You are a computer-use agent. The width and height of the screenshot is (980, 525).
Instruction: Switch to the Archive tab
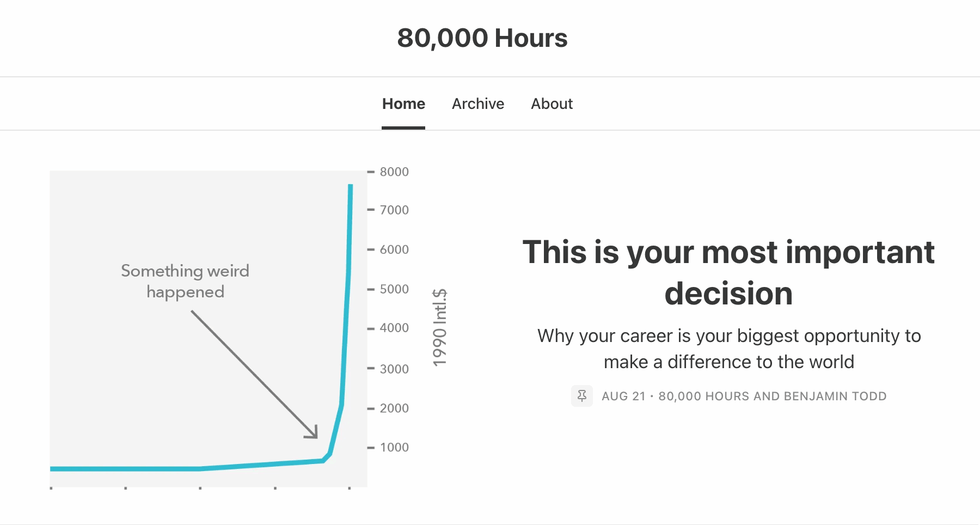pos(478,103)
